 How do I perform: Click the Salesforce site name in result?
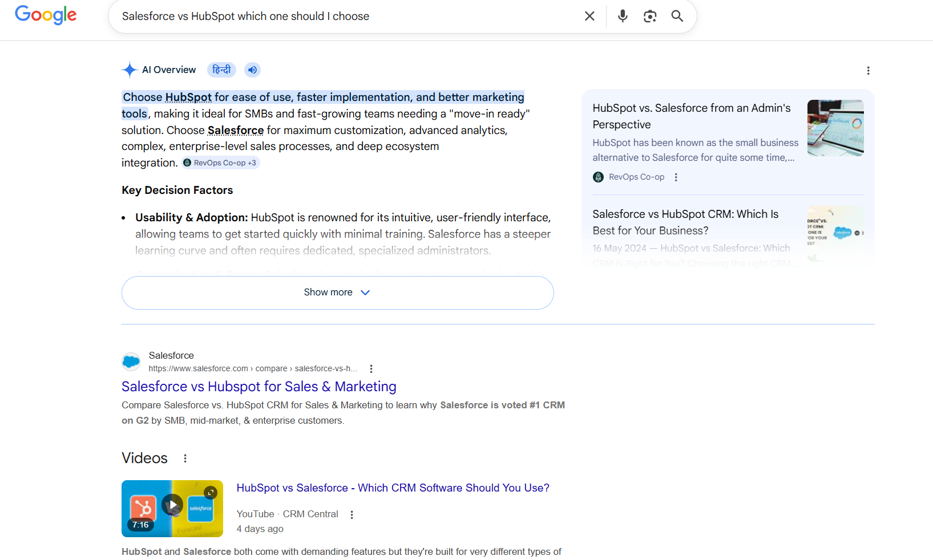(171, 355)
